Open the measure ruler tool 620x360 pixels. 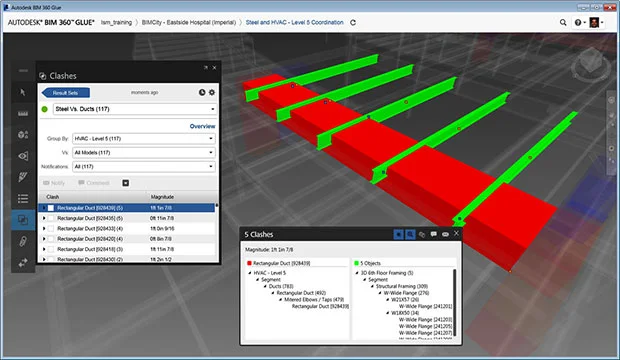point(23,114)
